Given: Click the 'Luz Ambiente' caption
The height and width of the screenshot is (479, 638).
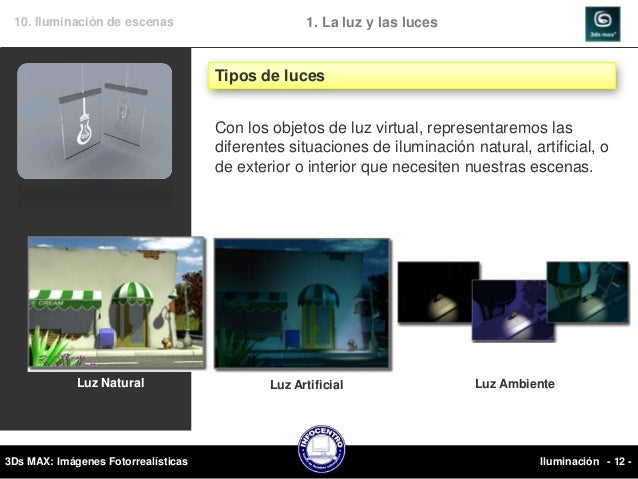Looking at the screenshot, I should tap(515, 384).
